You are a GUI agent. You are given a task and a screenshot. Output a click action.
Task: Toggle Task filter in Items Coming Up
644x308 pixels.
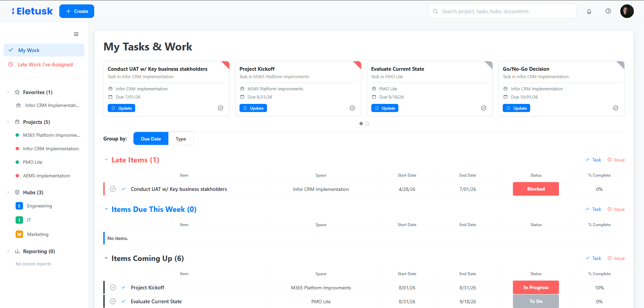594,258
